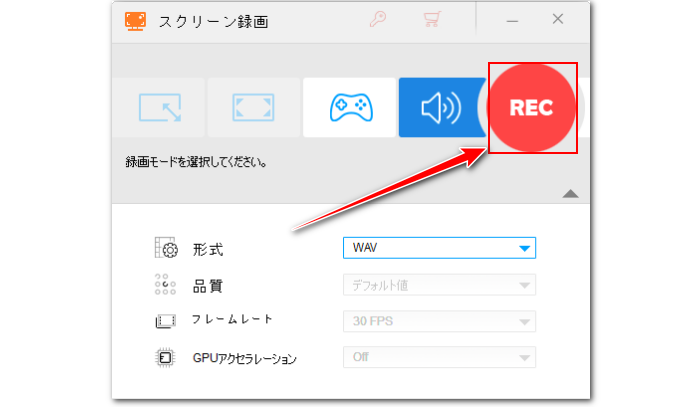Choose the game recording mode gamepad icon
The image size is (700, 407).
[x=351, y=108]
